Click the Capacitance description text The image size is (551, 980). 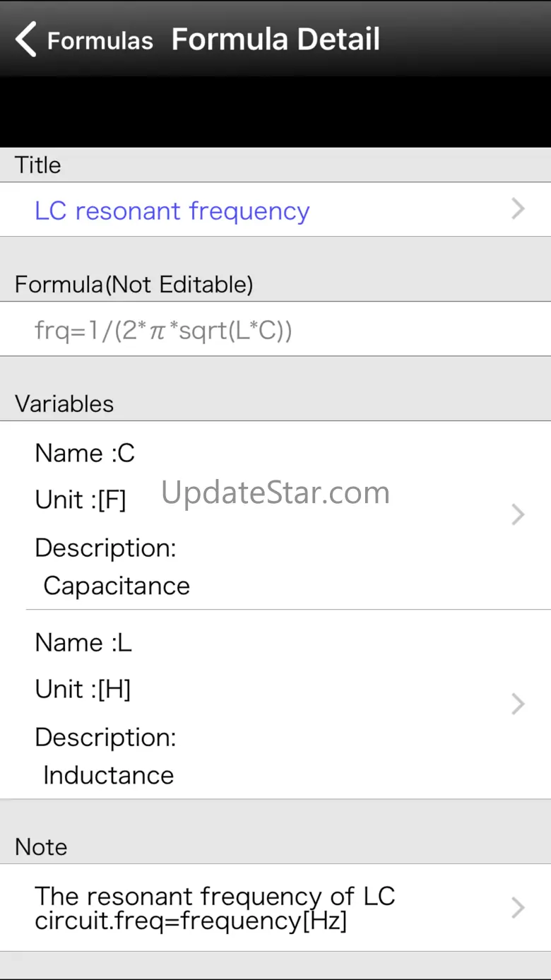tap(117, 586)
